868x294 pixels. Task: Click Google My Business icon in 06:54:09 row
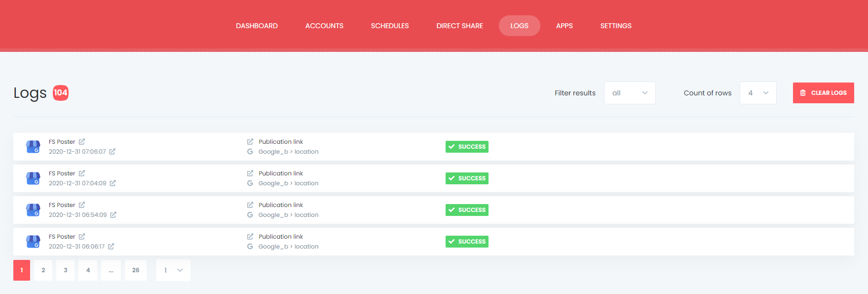pyautogui.click(x=33, y=210)
